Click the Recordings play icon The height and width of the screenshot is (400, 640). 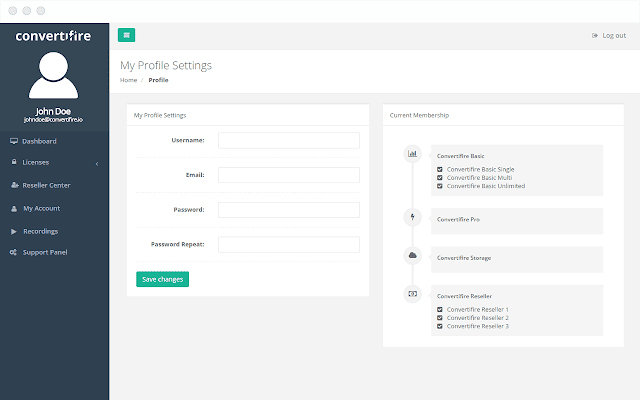(x=14, y=231)
